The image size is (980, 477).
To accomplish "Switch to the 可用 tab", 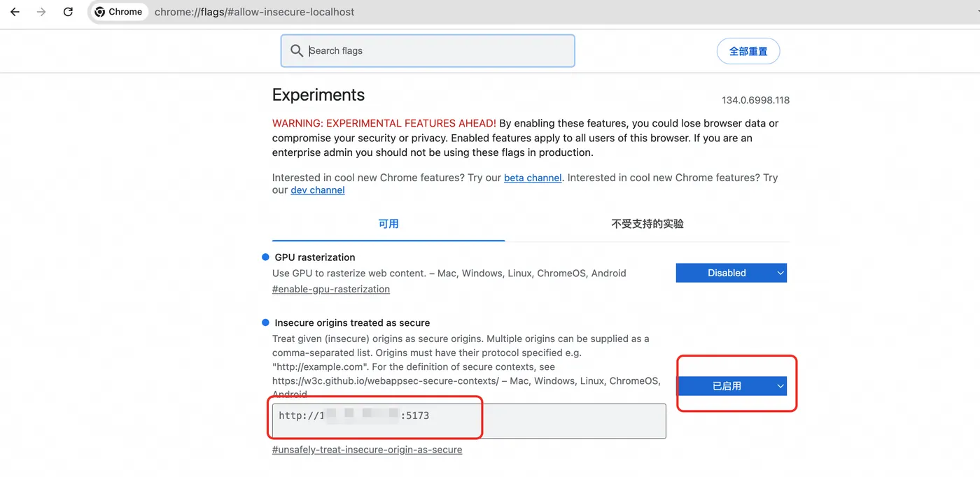I will pos(388,224).
